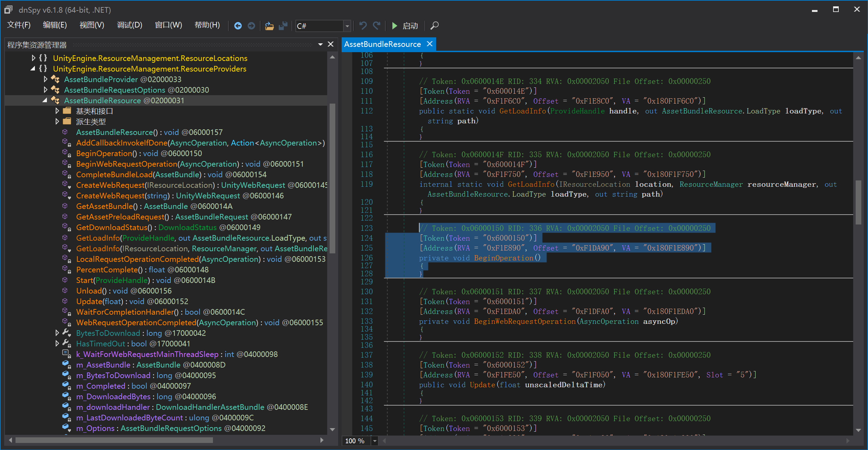This screenshot has height=450, width=868.
Task: Expand the AssetBundleProvider class node
Action: 45,79
